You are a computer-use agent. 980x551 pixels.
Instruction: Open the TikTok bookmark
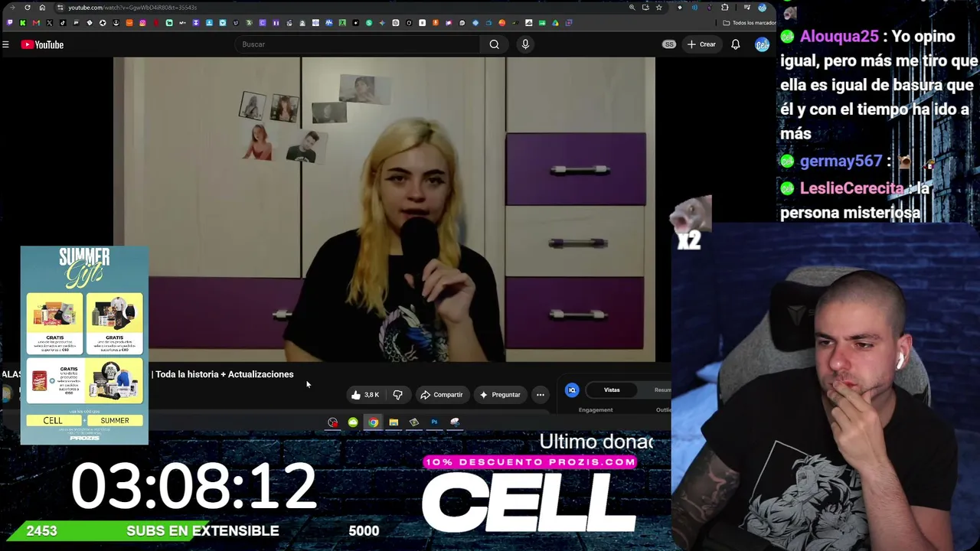point(63,23)
